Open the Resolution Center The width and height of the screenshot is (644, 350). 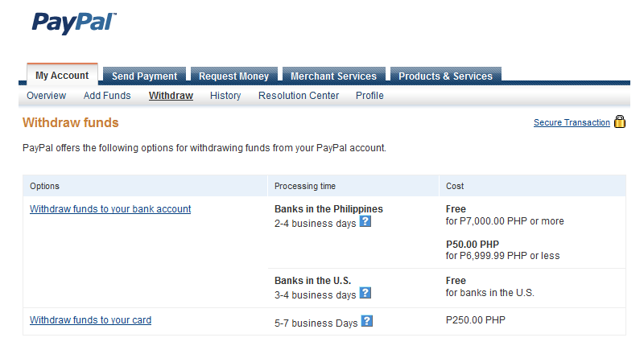(299, 96)
